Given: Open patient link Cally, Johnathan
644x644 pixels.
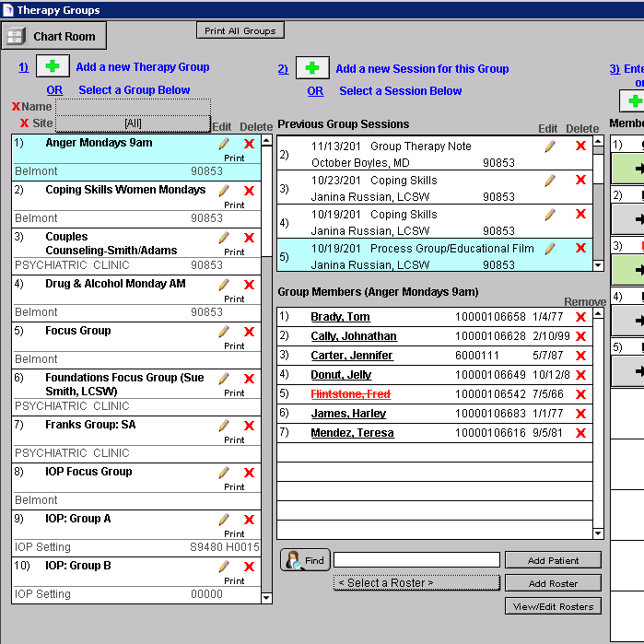Looking at the screenshot, I should click(353, 336).
